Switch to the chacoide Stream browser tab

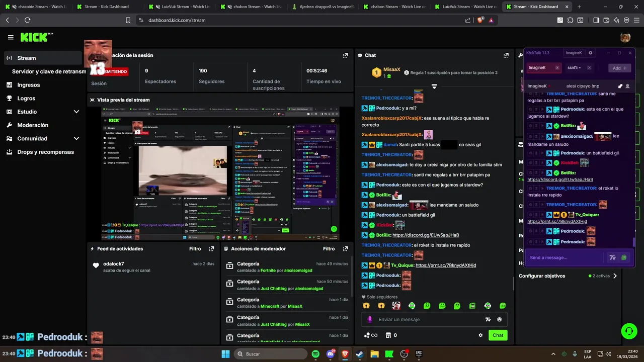click(x=37, y=7)
